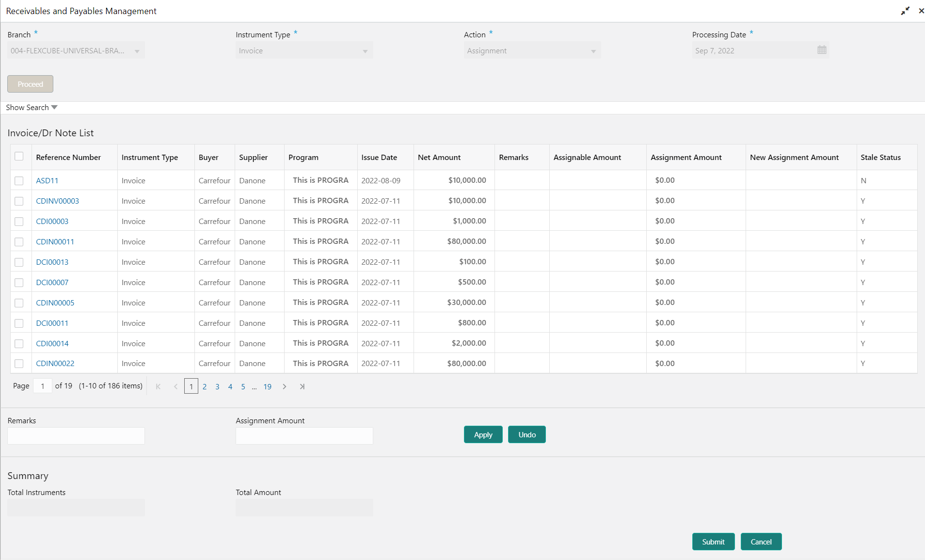Viewport: 925px width, 560px height.
Task: Click the Page number input box
Action: (x=43, y=386)
